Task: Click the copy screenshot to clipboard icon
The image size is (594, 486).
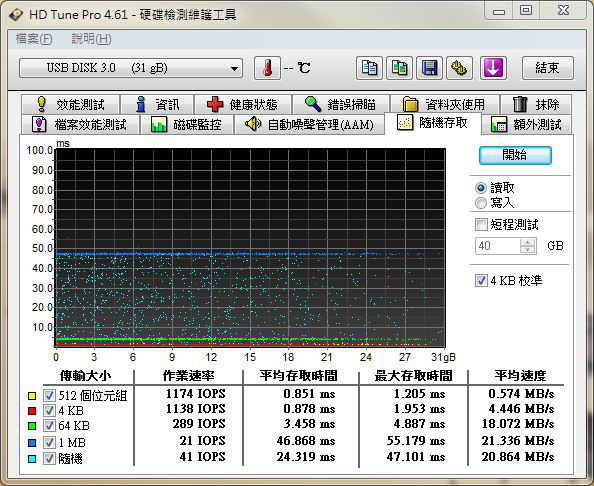Action: pyautogui.click(x=399, y=68)
